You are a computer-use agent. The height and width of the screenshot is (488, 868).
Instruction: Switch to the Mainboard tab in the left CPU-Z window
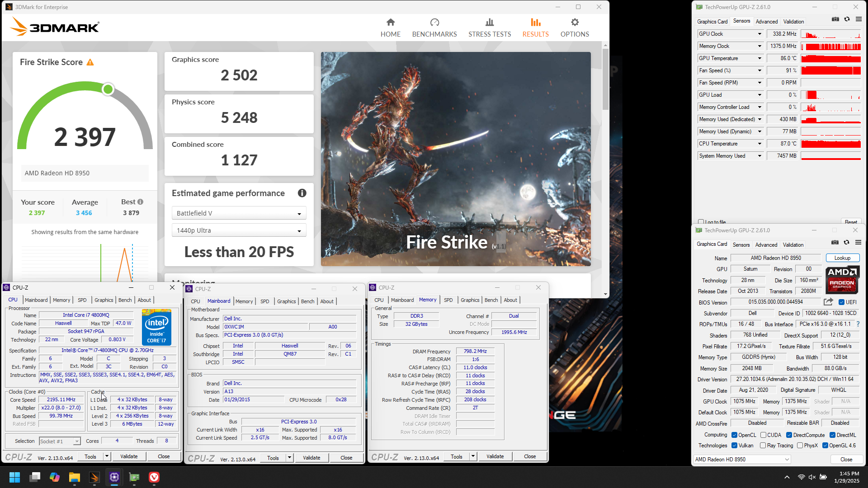pyautogui.click(x=36, y=300)
